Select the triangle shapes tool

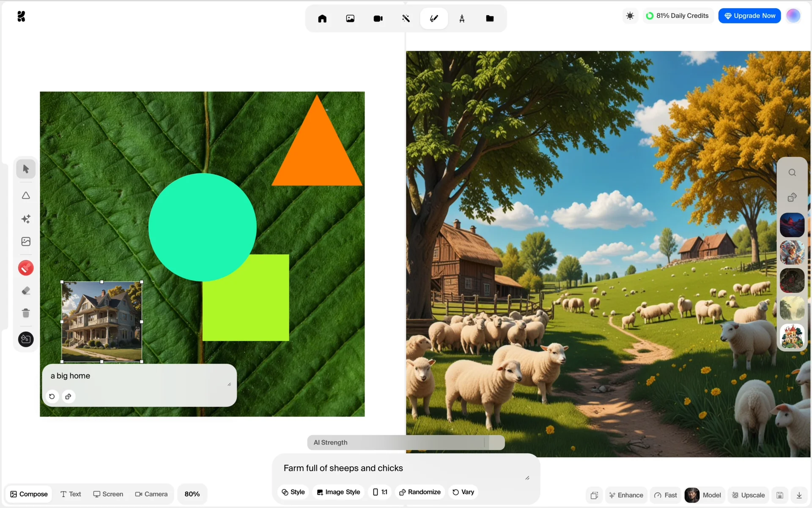[26, 196]
